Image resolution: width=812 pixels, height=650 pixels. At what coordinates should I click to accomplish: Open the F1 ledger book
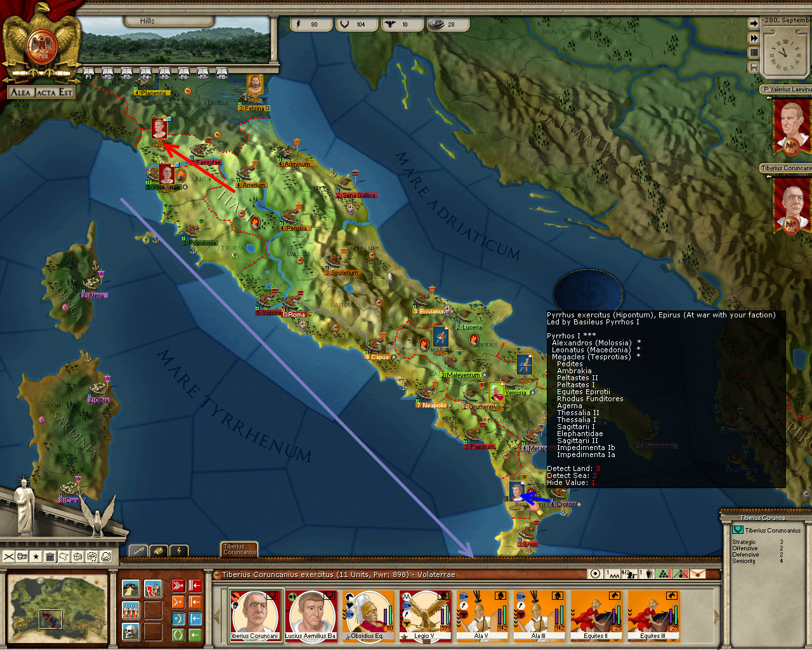pyautogui.click(x=89, y=72)
